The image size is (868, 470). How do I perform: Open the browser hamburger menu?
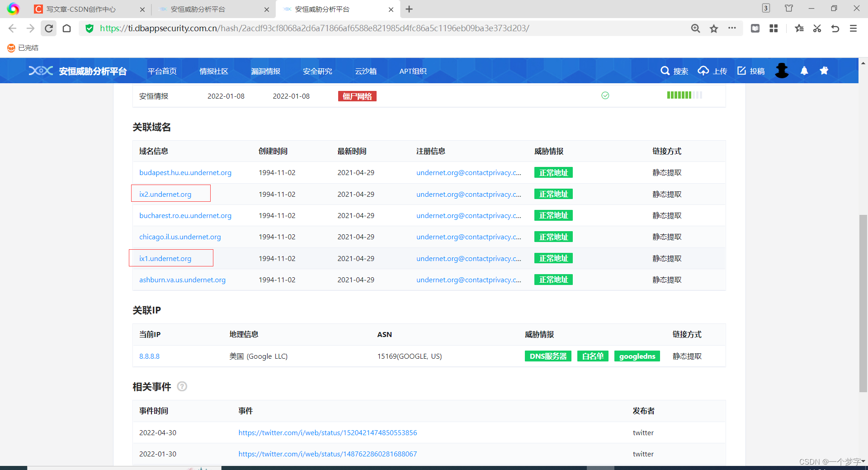coord(853,28)
